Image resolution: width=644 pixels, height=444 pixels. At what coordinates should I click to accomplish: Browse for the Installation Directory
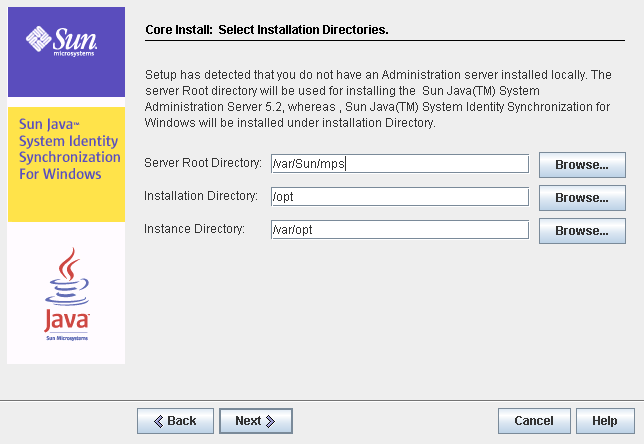tap(582, 198)
